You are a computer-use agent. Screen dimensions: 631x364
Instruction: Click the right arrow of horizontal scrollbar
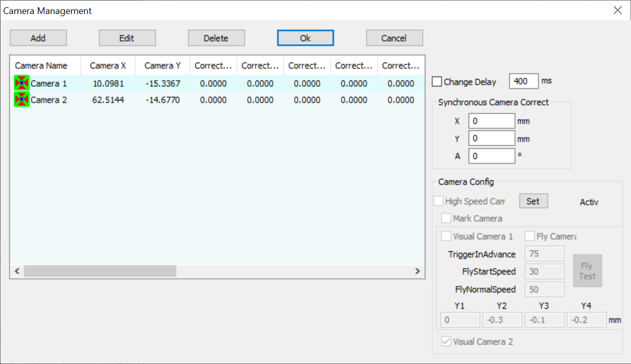418,271
